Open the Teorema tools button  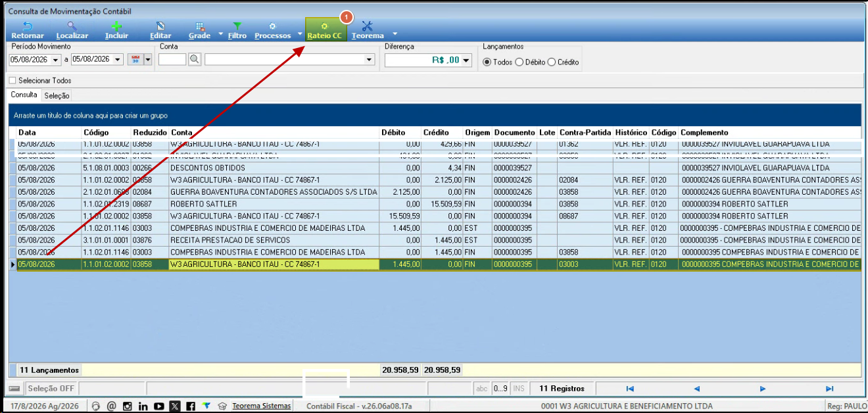point(368,30)
